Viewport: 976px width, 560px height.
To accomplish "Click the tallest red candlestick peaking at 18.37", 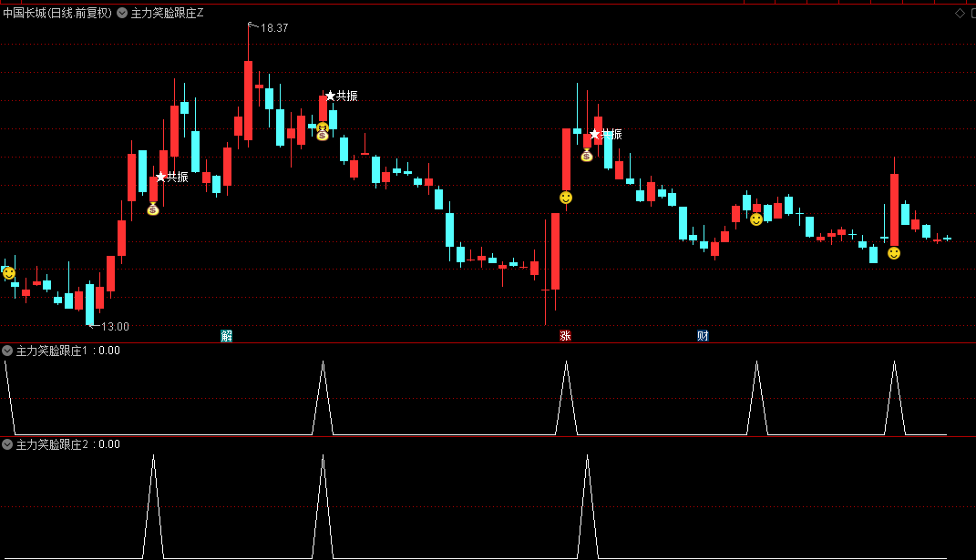I will point(249,99).
